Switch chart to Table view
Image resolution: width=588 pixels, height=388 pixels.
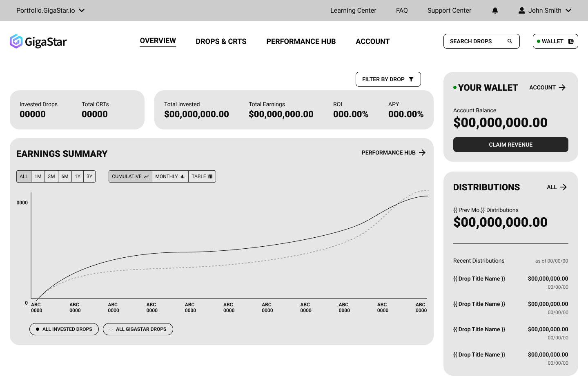(202, 176)
